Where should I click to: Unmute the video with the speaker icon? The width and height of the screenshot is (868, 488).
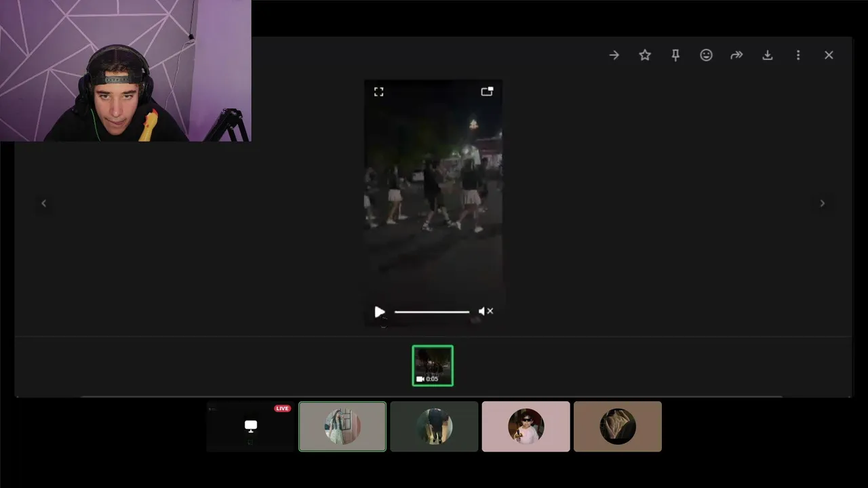tap(486, 311)
